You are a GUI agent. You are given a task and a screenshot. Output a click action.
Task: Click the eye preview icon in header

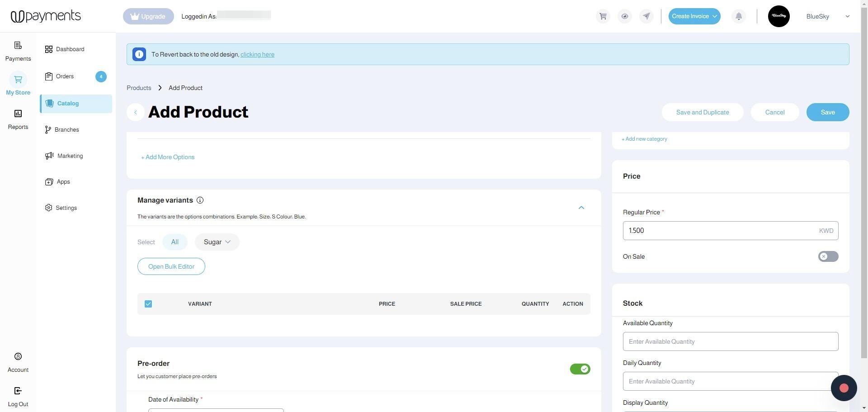(x=625, y=16)
